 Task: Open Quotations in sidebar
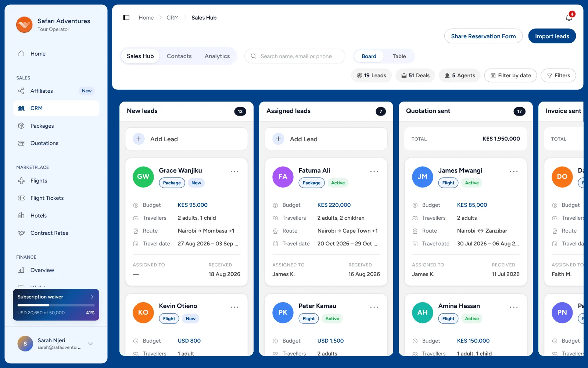pos(56,143)
